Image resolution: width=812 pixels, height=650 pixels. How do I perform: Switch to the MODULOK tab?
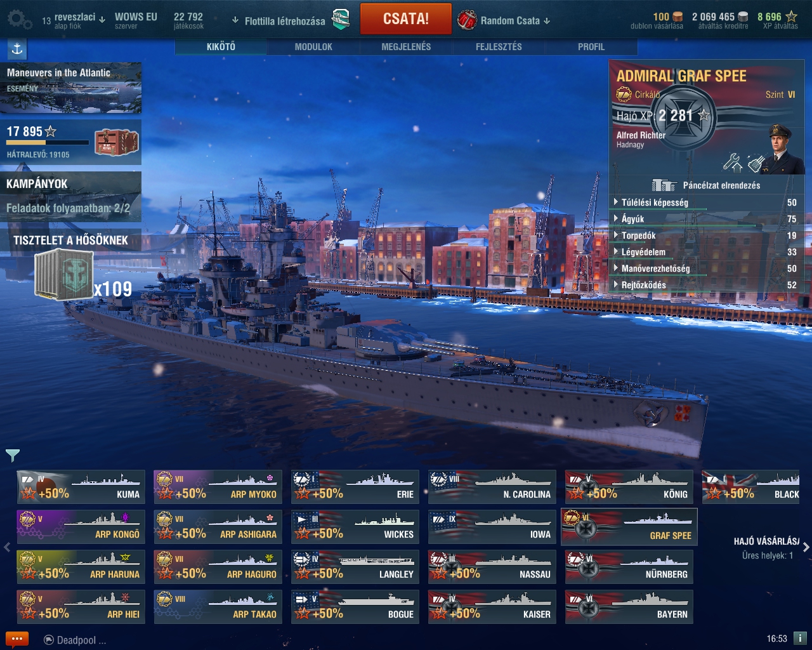(x=313, y=47)
